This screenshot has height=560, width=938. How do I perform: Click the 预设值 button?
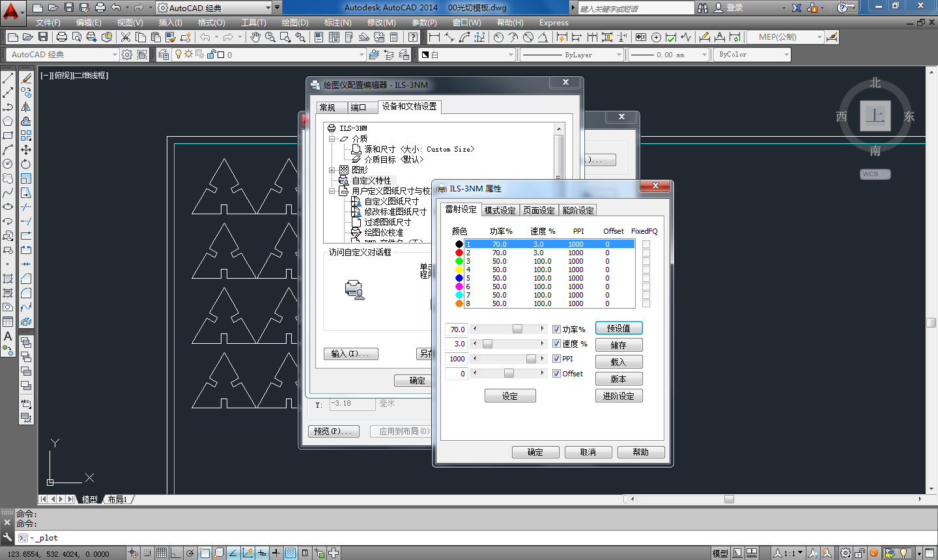click(619, 328)
